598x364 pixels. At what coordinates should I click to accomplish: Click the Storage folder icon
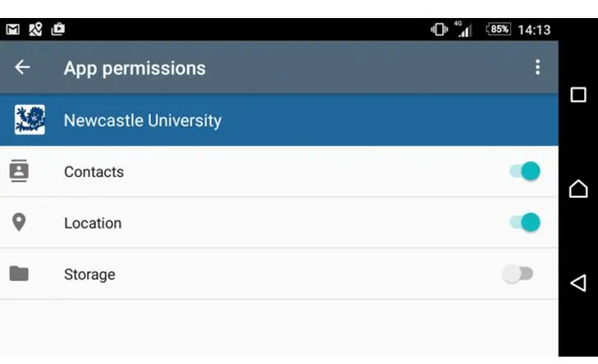tap(19, 274)
